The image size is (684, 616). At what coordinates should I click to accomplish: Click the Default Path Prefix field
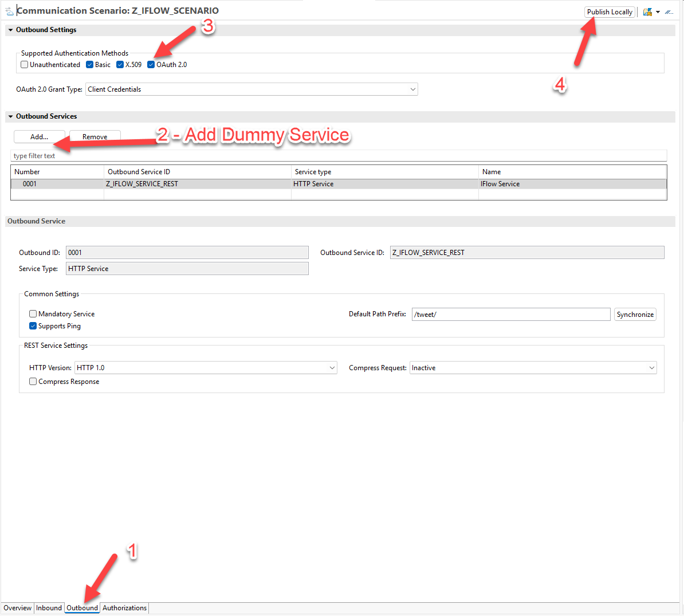point(510,315)
